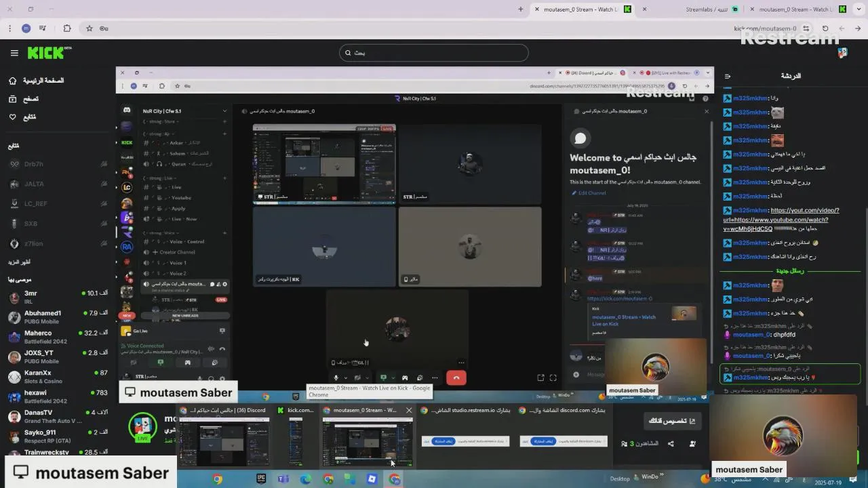Open recommended channel Abuhamed1
Image resolution: width=868 pixels, height=488 pixels.
[58, 317]
